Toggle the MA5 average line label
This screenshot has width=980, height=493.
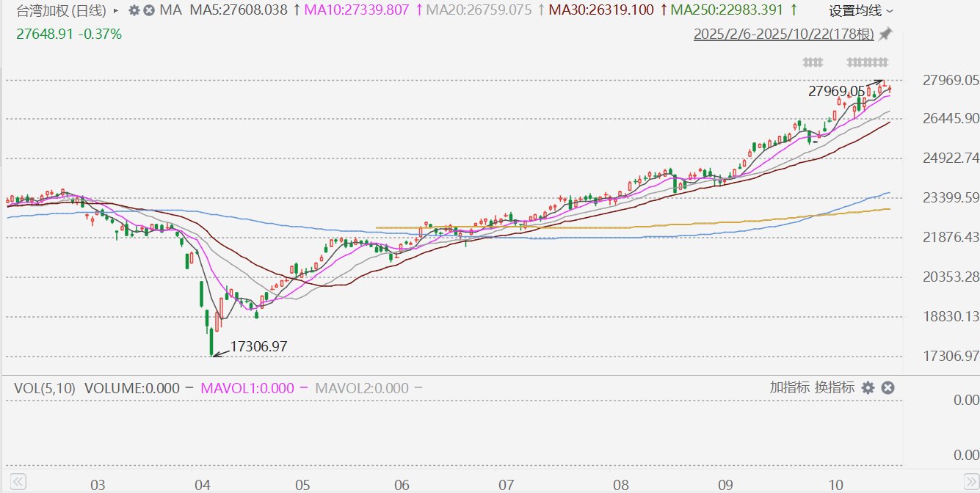pos(239,11)
